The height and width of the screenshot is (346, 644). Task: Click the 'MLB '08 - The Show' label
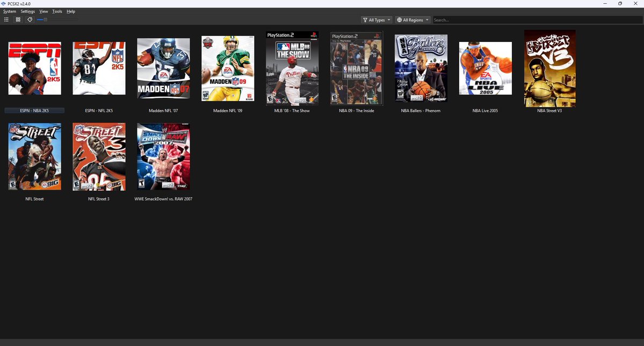[x=292, y=111]
